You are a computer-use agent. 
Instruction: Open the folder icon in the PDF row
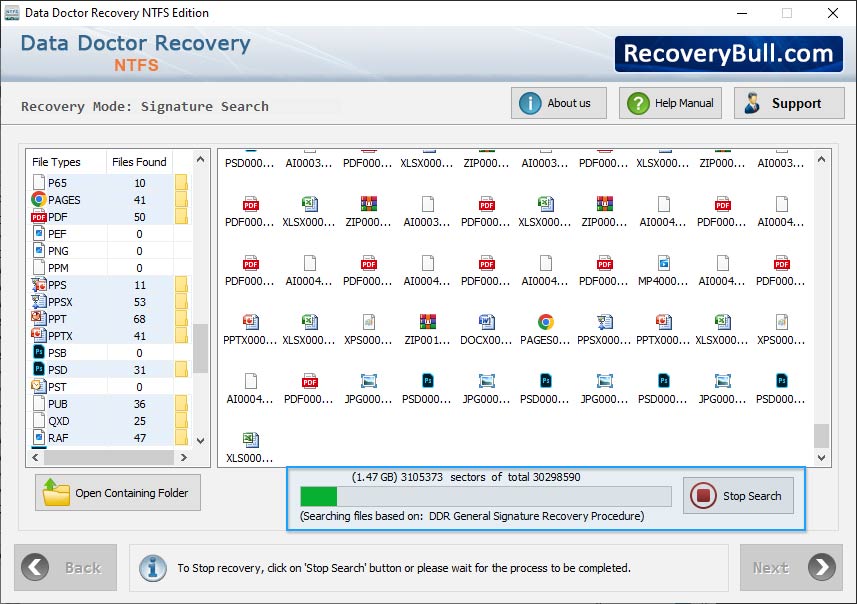point(181,216)
